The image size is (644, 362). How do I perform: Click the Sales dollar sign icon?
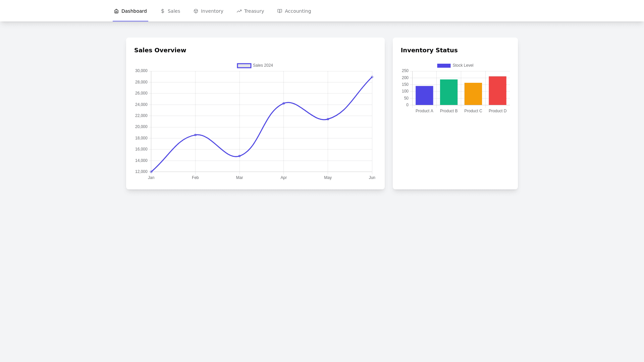coord(163,11)
